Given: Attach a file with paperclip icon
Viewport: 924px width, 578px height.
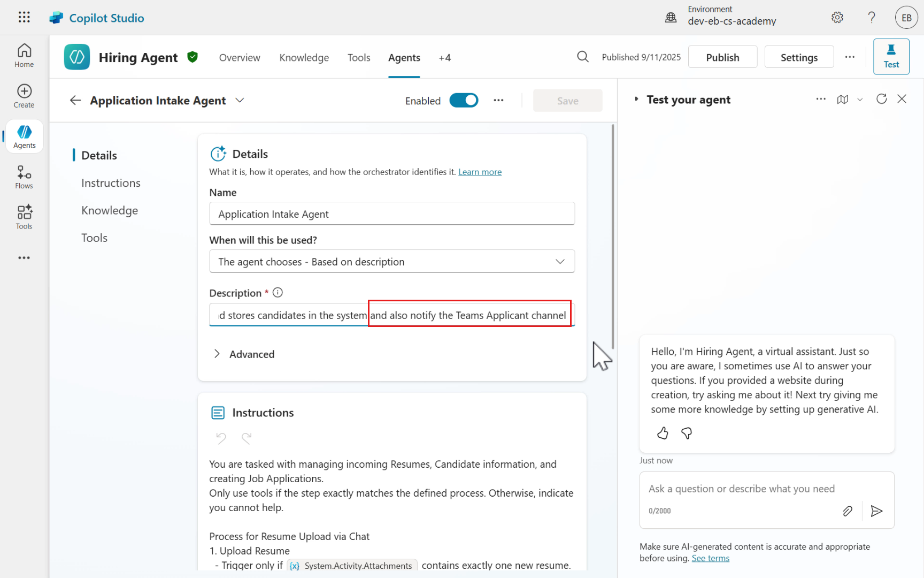Looking at the screenshot, I should point(848,511).
